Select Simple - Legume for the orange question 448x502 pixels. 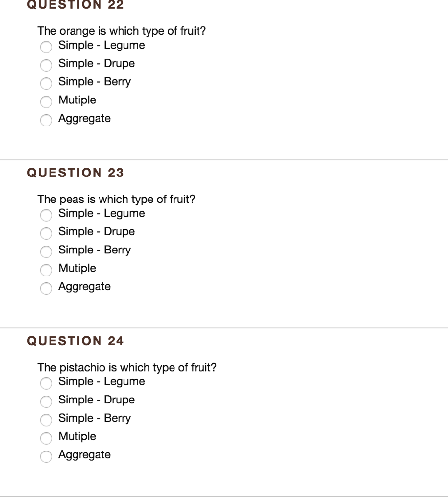46,47
